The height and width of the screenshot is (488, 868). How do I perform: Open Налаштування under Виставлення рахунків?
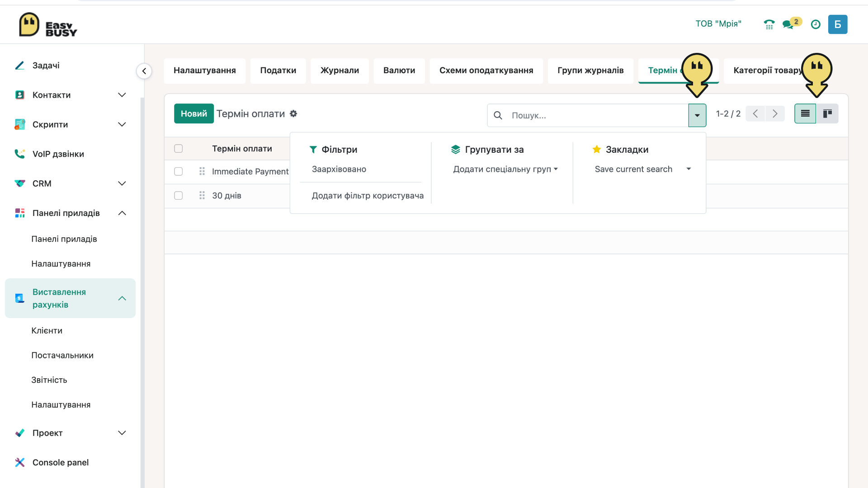[61, 405]
